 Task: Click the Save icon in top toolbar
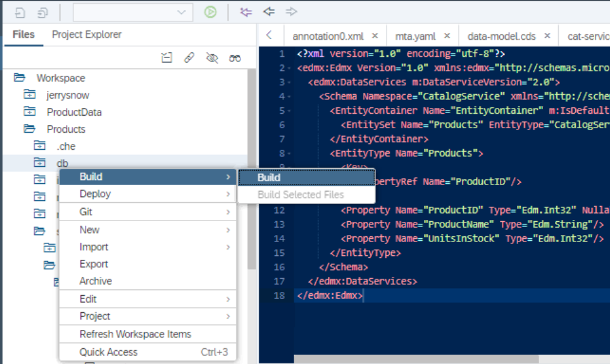pyautogui.click(x=21, y=12)
